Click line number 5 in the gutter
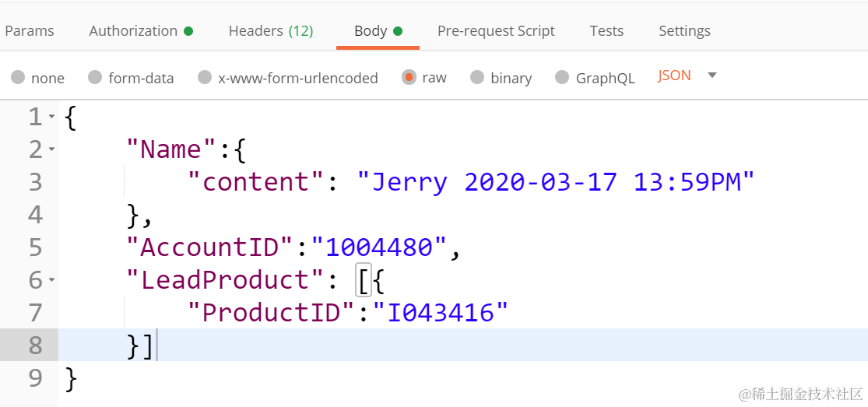The height and width of the screenshot is (407, 868). coord(36,247)
